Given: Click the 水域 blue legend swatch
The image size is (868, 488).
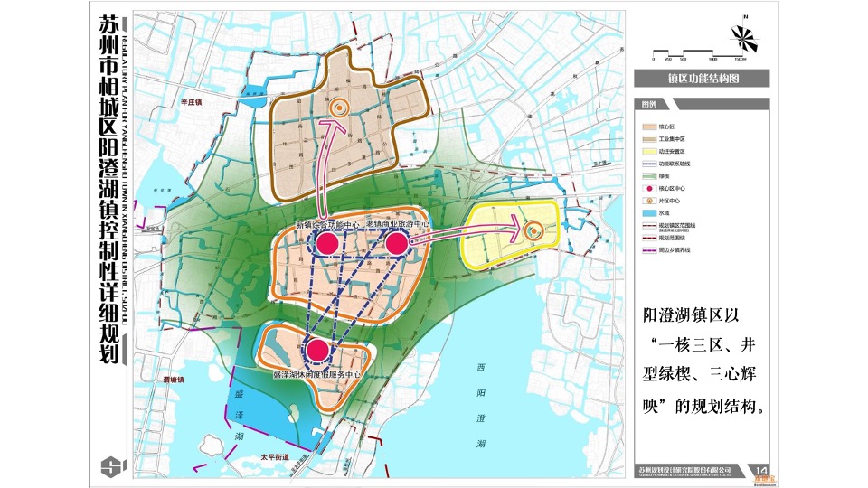Looking at the screenshot, I should (x=648, y=211).
